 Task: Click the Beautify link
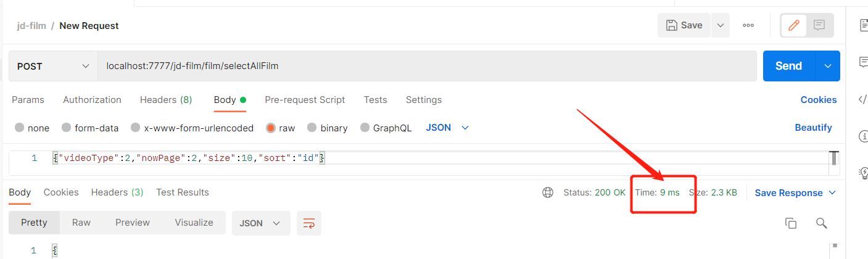click(x=813, y=128)
